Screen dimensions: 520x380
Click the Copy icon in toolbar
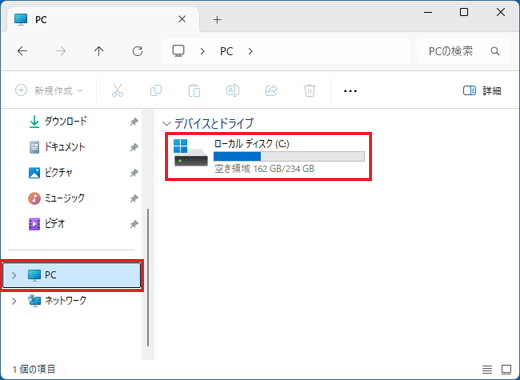(156, 90)
